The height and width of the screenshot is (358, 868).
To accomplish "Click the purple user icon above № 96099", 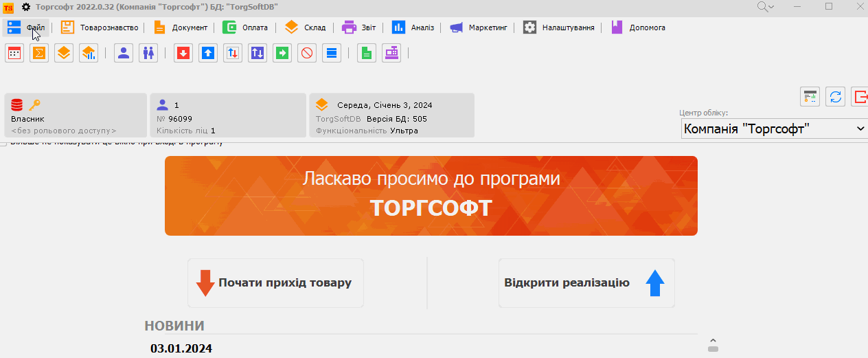I will [163, 105].
